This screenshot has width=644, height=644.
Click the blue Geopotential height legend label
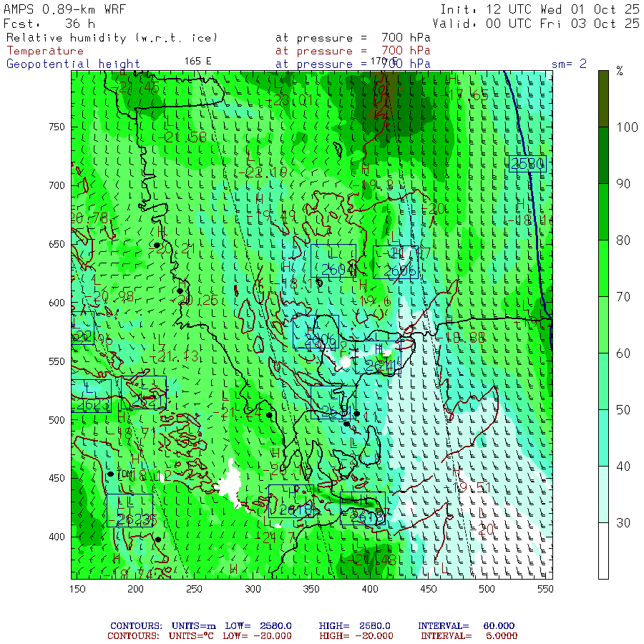73,64
